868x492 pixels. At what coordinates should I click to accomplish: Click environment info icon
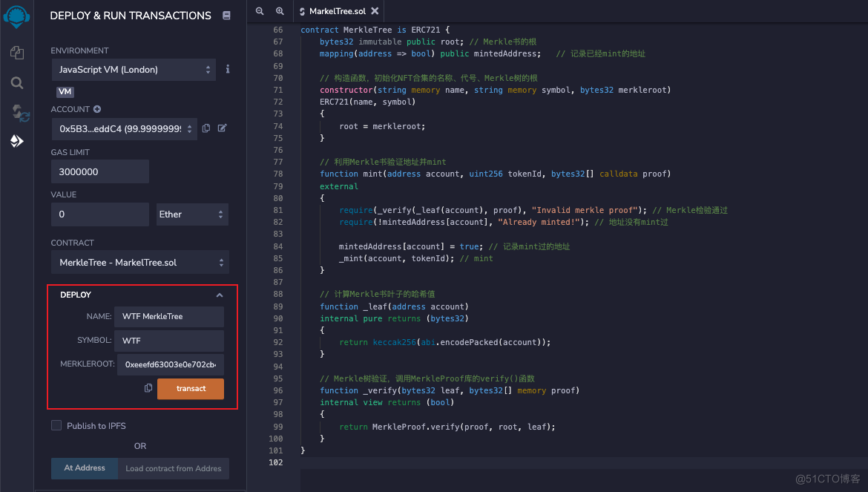click(x=228, y=69)
